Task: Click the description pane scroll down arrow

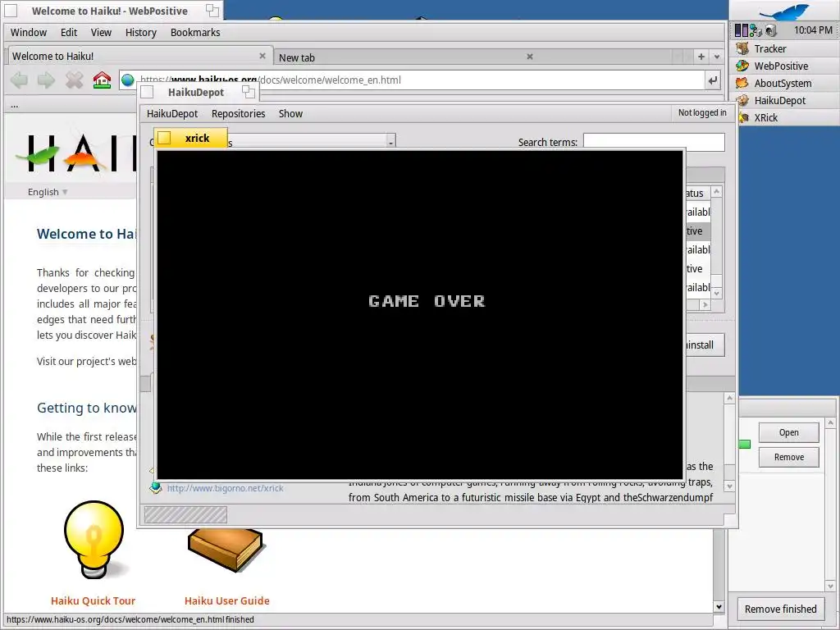Action: tap(729, 486)
